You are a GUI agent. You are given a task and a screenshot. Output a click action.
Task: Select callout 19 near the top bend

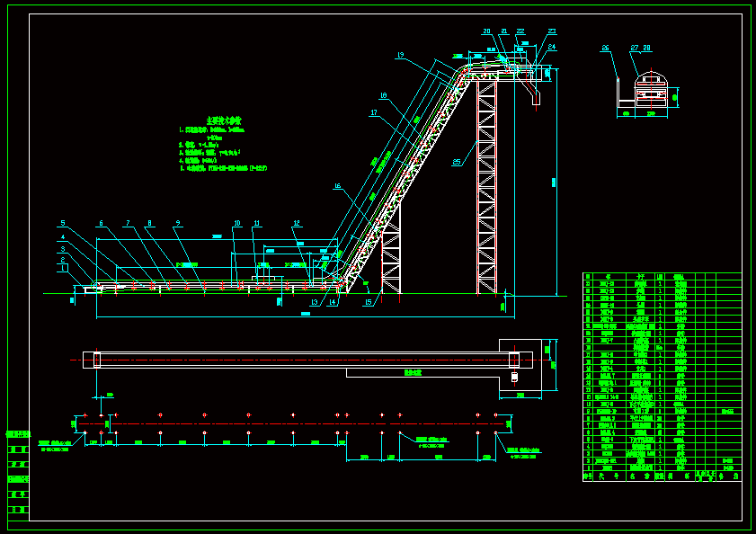tap(400, 56)
